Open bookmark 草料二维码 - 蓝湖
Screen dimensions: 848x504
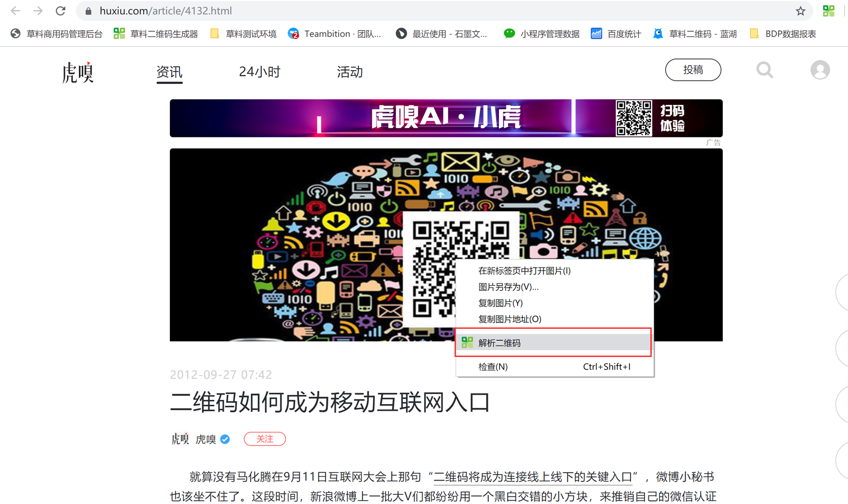click(695, 34)
